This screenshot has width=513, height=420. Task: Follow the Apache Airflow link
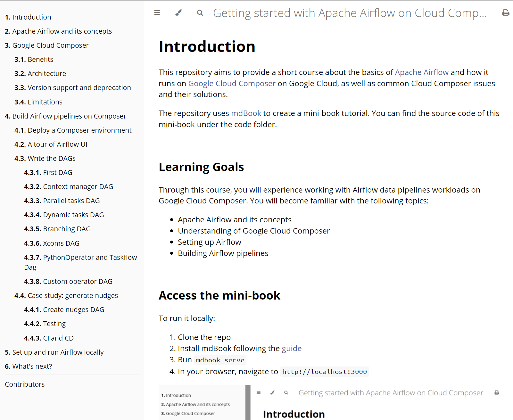point(422,72)
